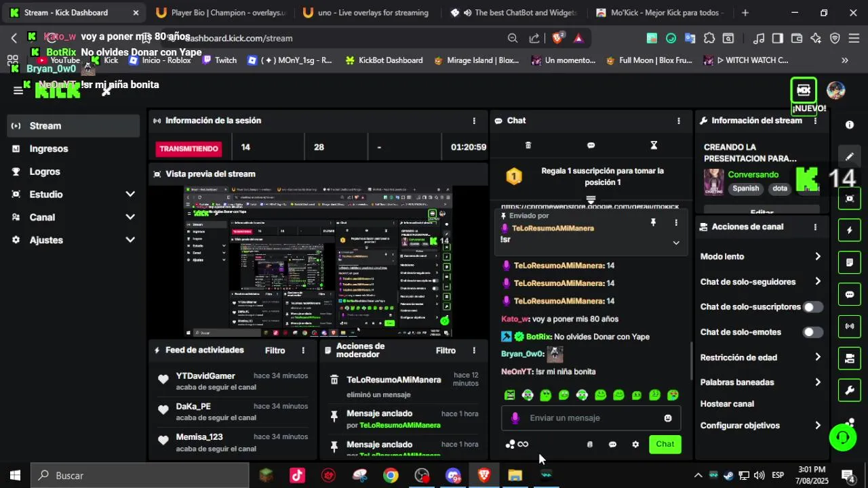This screenshot has width=868, height=488.
Task: Click the share icon in the address bar
Action: coord(534,39)
